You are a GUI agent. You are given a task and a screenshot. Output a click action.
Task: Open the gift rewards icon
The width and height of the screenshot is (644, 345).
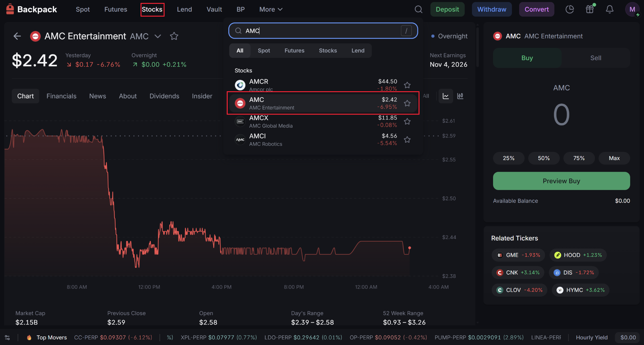coord(590,9)
